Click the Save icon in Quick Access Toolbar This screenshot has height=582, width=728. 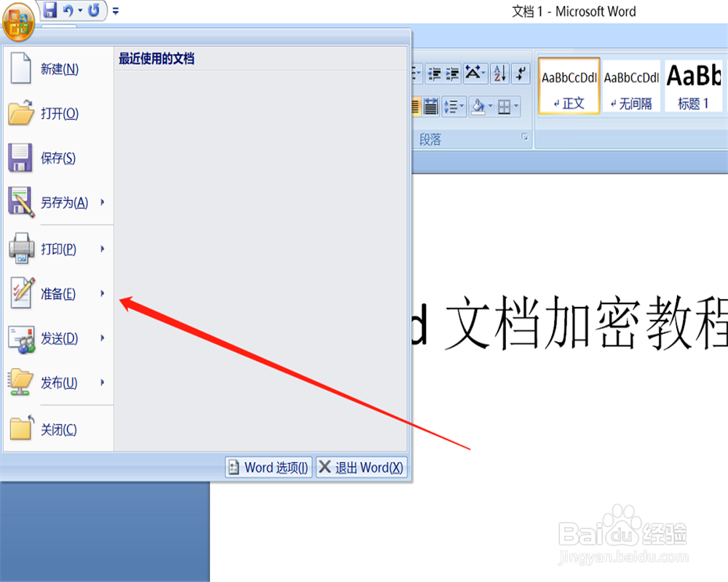coord(50,9)
